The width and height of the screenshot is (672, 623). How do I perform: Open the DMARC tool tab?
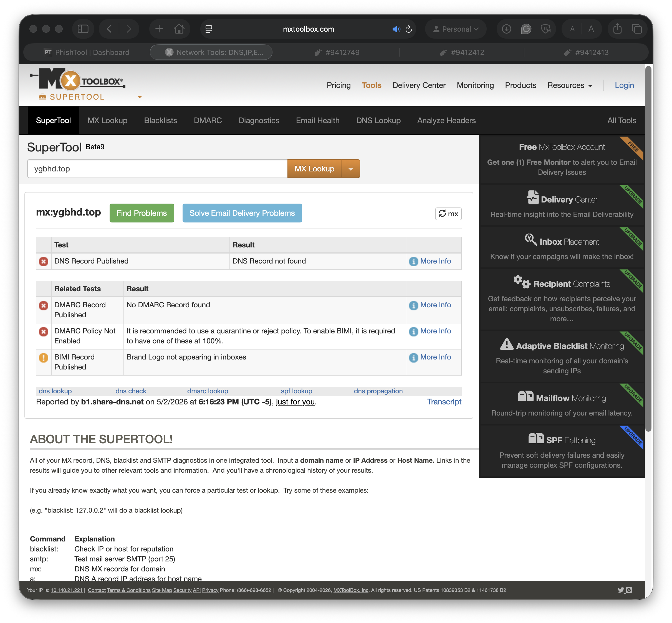208,121
